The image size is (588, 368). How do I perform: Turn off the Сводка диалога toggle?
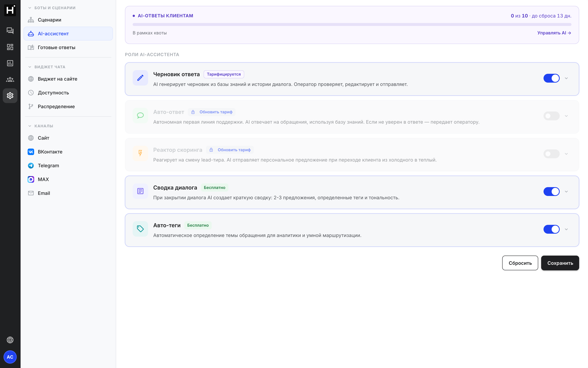click(551, 192)
